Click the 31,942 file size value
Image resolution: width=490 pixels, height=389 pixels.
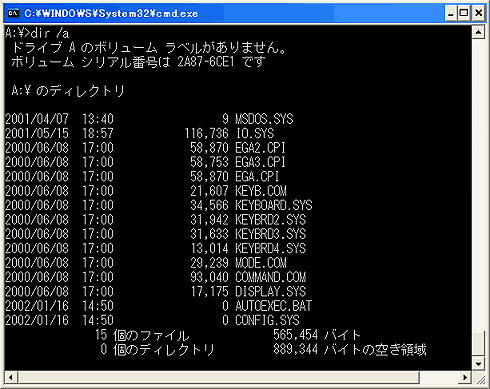pos(210,220)
